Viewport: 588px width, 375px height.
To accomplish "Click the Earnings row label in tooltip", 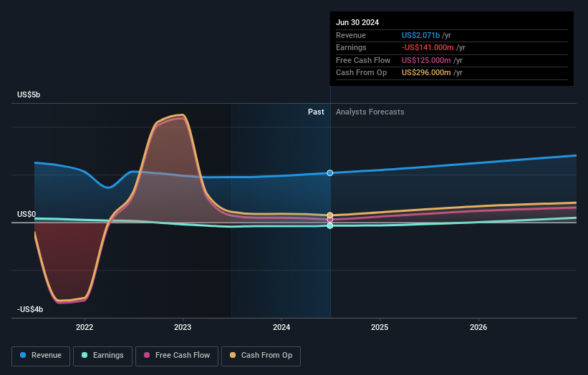I will point(351,47).
